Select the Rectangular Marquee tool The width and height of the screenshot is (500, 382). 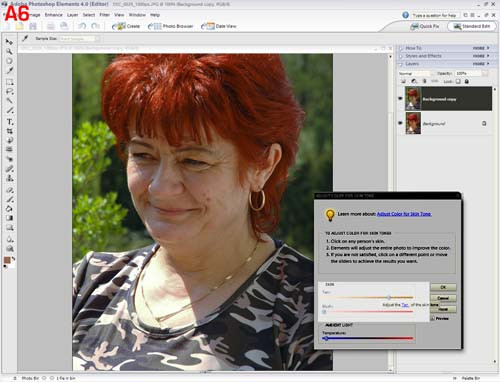tap(9, 82)
